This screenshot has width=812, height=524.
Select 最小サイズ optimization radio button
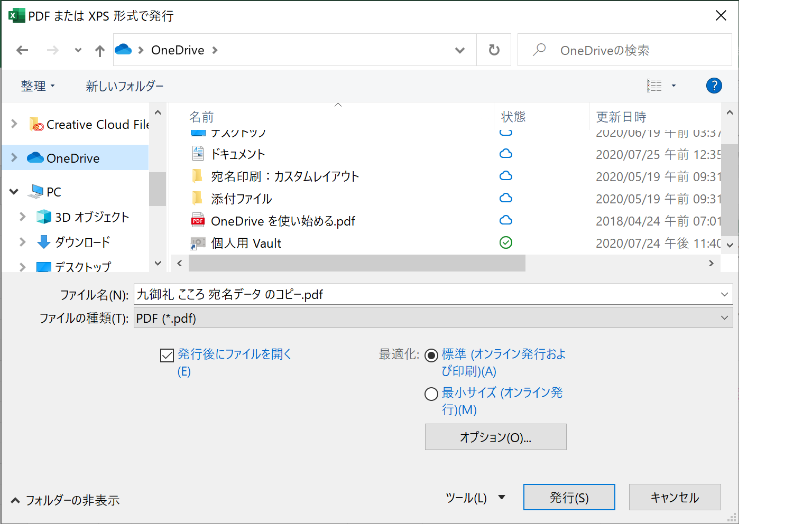click(x=431, y=394)
